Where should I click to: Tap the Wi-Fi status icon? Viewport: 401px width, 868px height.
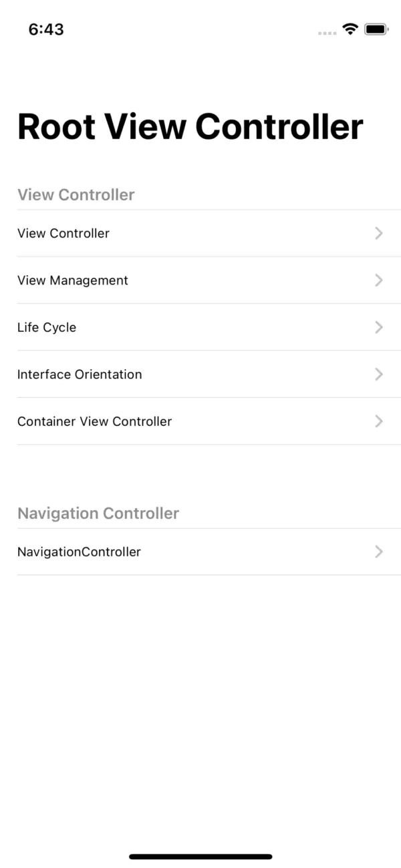[x=350, y=29]
